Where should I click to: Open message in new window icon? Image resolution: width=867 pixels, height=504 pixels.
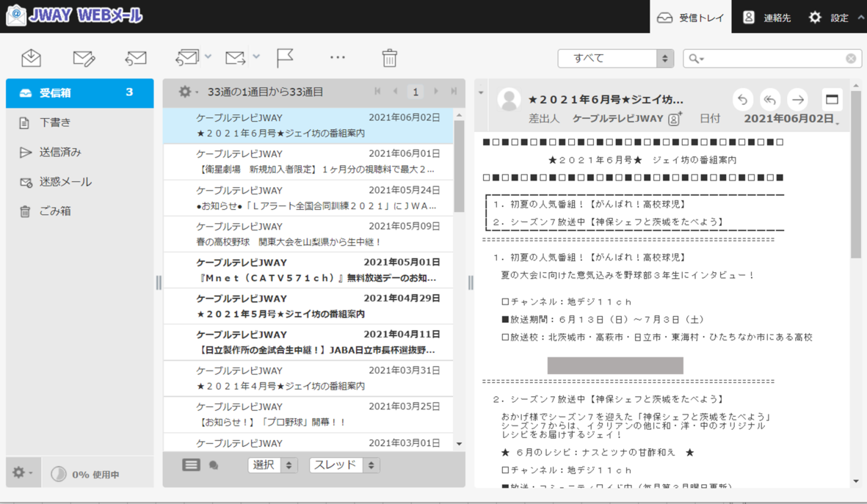(x=832, y=100)
